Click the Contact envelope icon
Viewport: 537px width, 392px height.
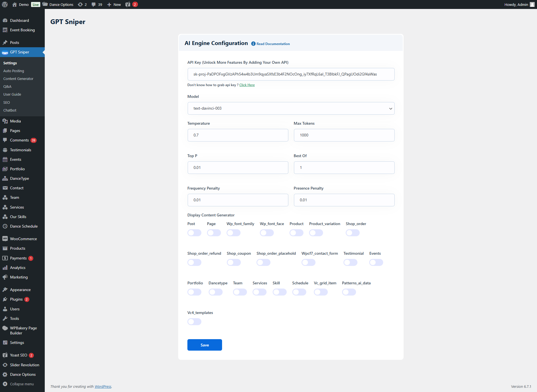(x=5, y=188)
